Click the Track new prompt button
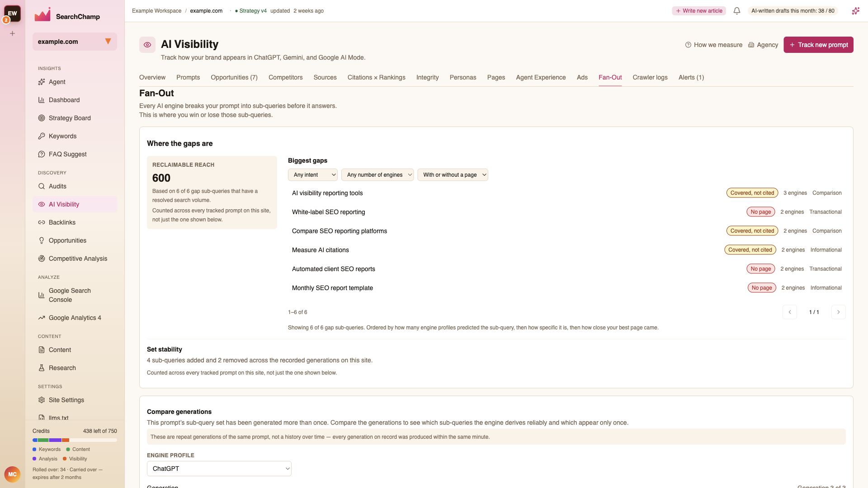Image resolution: width=868 pixels, height=488 pixels. point(818,45)
